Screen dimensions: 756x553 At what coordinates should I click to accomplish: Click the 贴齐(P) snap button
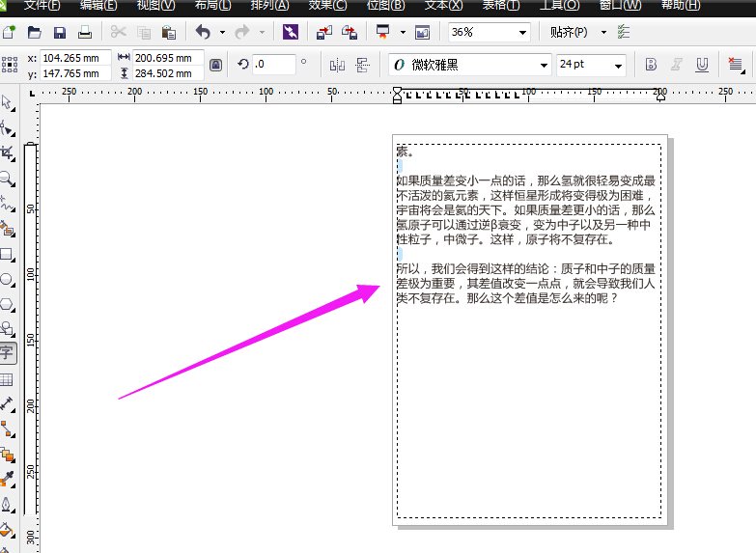[569, 32]
